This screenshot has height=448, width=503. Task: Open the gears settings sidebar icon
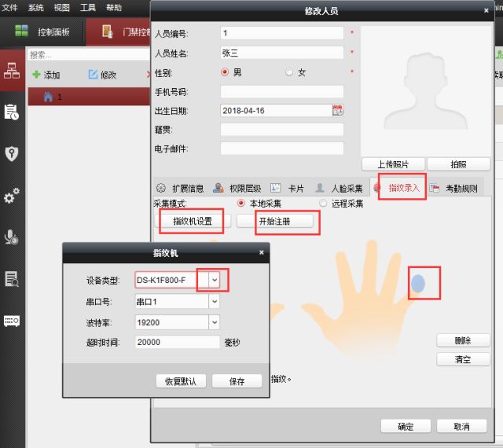pos(12,195)
